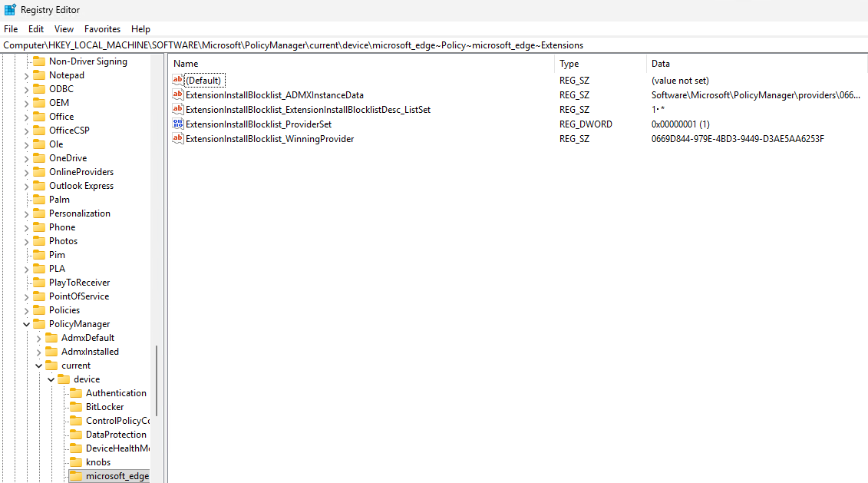Select the Office folder icon
This screenshot has width=868, height=483.
39,116
